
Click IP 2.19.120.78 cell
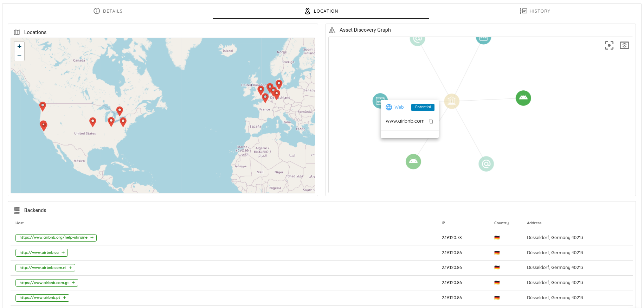coord(452,238)
